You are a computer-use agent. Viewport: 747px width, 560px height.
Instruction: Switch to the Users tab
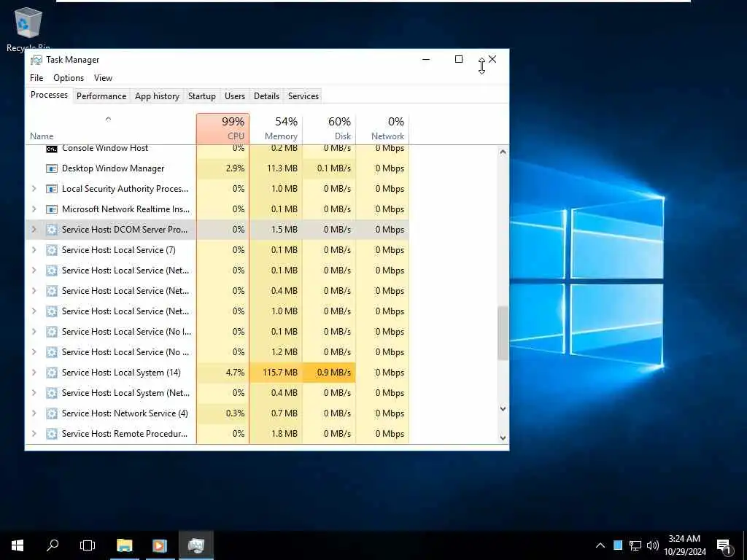point(235,96)
